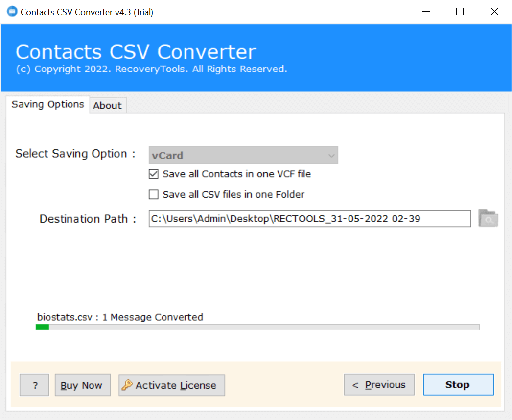
Task: Go back with the Previous button
Action: pos(379,385)
